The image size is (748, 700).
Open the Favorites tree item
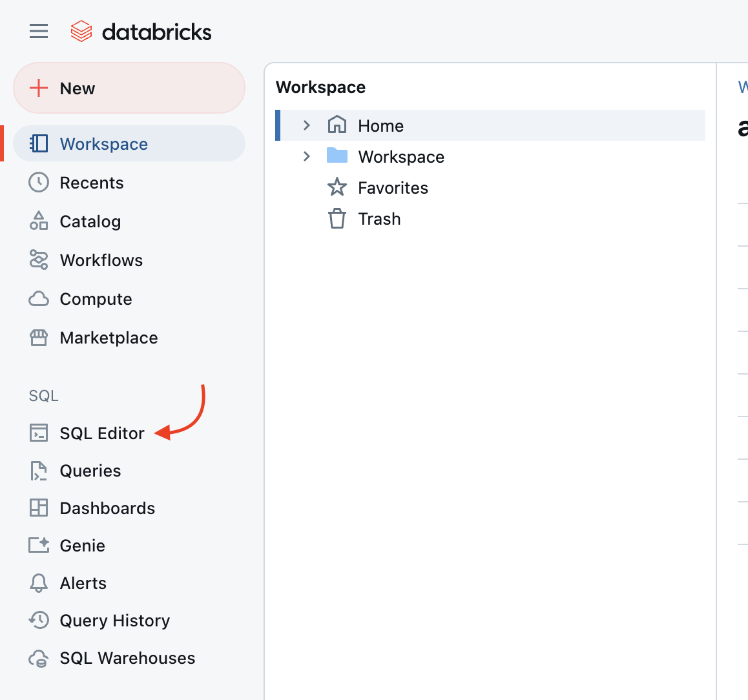[393, 187]
